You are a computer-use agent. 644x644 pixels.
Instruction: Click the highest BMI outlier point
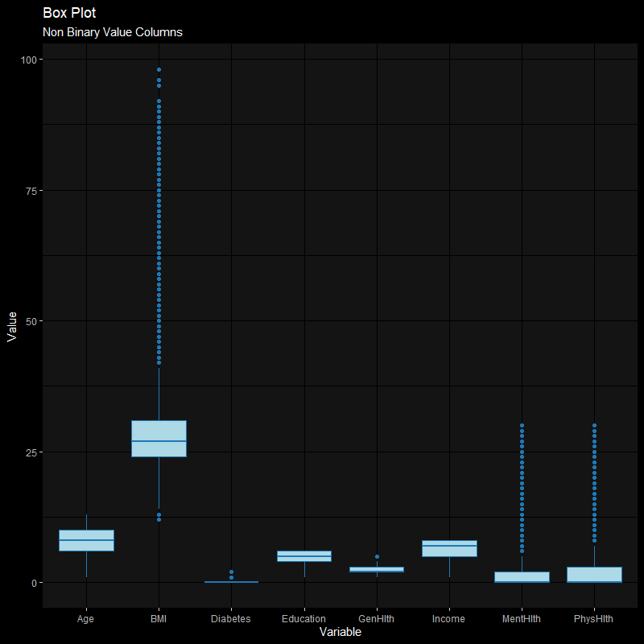coord(159,70)
